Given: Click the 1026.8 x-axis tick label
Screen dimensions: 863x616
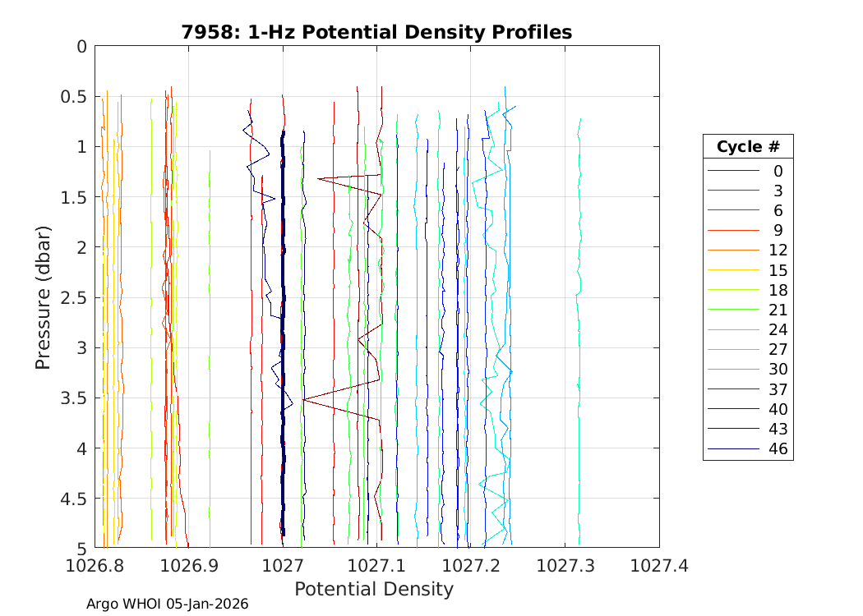Looking at the screenshot, I should point(95,565).
